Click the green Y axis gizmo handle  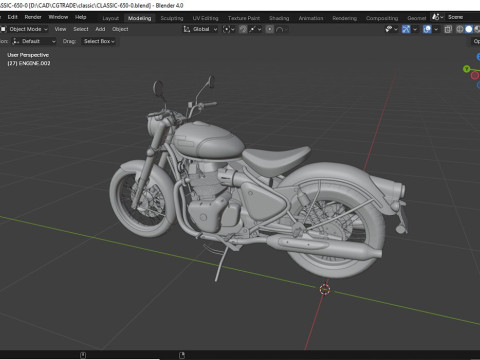(467, 69)
